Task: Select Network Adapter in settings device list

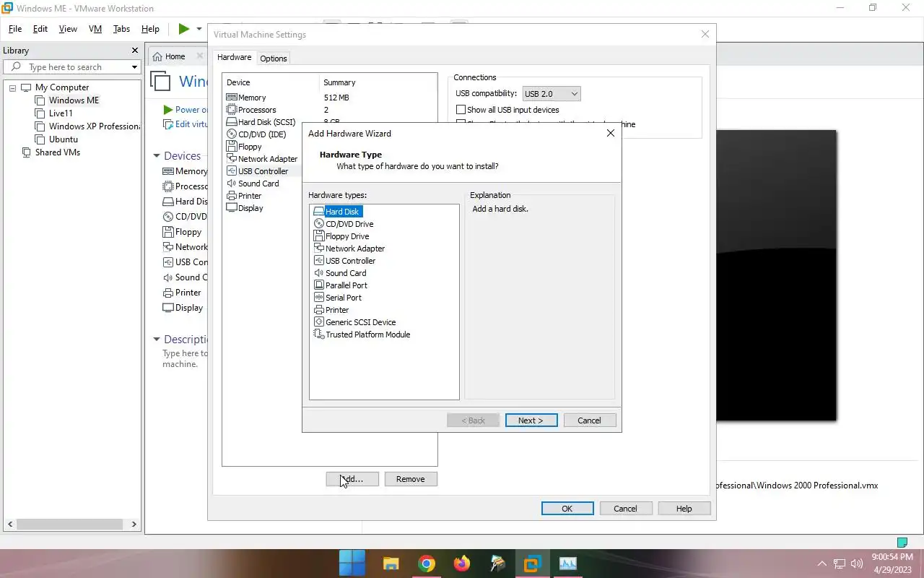Action: pos(263,159)
